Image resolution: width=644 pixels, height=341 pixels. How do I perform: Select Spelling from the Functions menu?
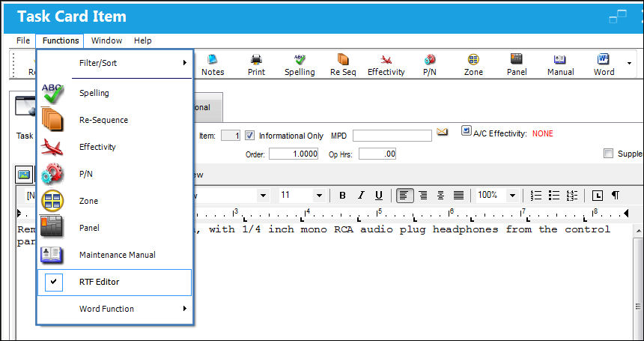115,93
